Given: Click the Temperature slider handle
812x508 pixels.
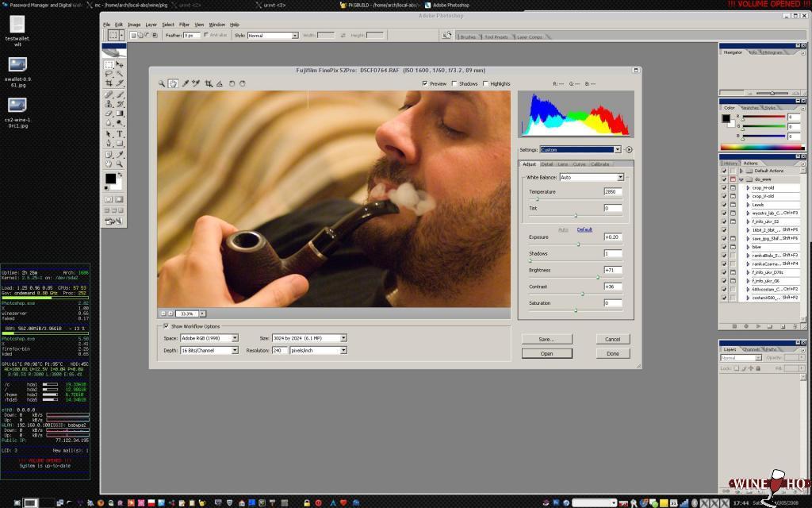Looking at the screenshot, I should pyautogui.click(x=538, y=199).
